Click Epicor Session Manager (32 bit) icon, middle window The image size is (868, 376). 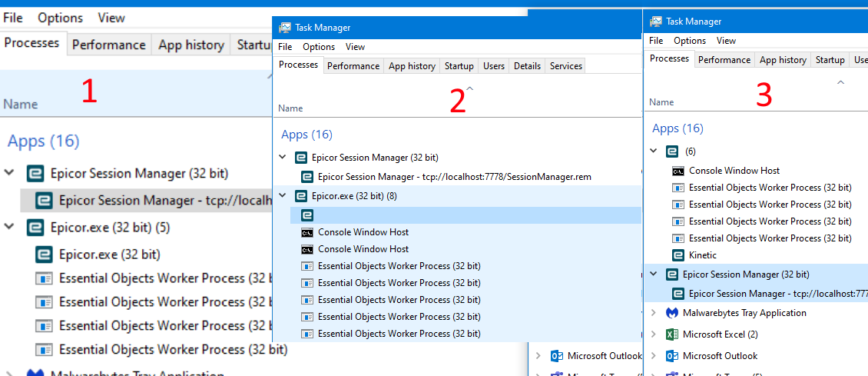click(301, 158)
